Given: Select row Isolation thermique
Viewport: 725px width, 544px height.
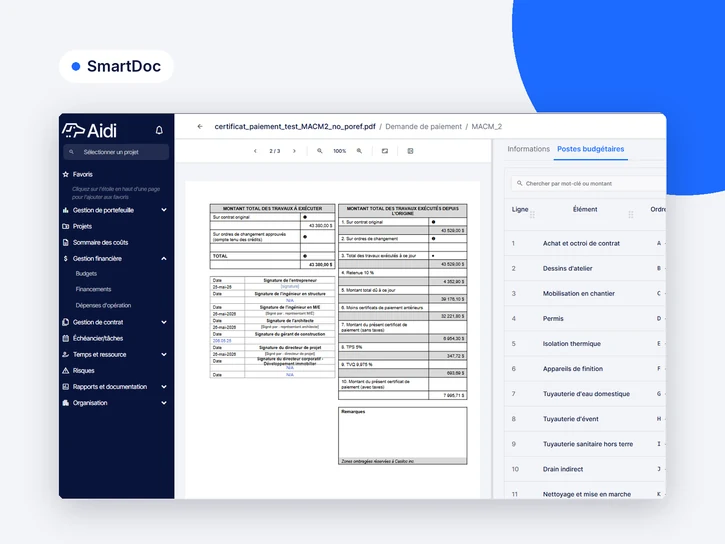Looking at the screenshot, I should click(585, 343).
